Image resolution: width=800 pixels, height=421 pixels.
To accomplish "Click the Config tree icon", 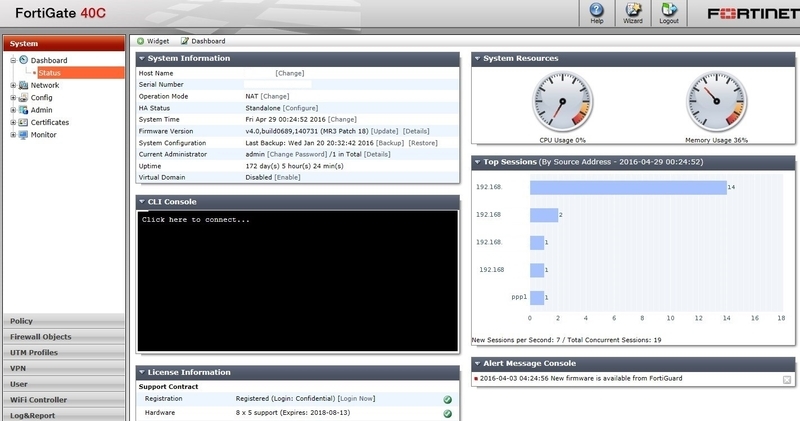I will [x=23, y=97].
